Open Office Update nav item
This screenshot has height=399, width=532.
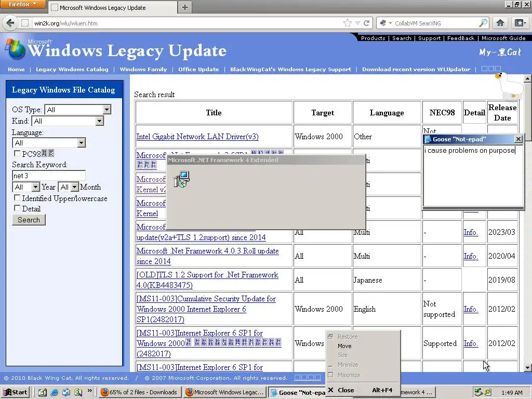pos(198,69)
